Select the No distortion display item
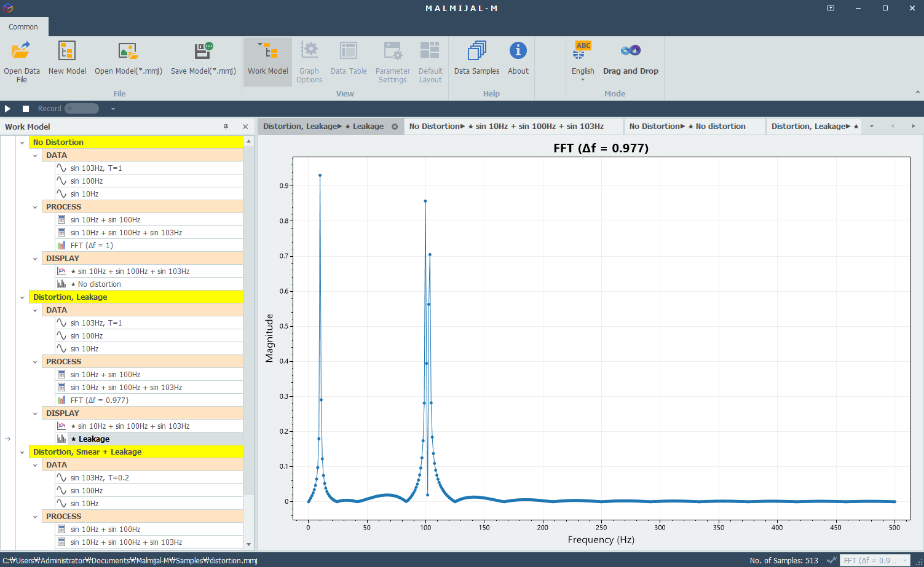Viewport: 924px width, 567px height. (149, 284)
